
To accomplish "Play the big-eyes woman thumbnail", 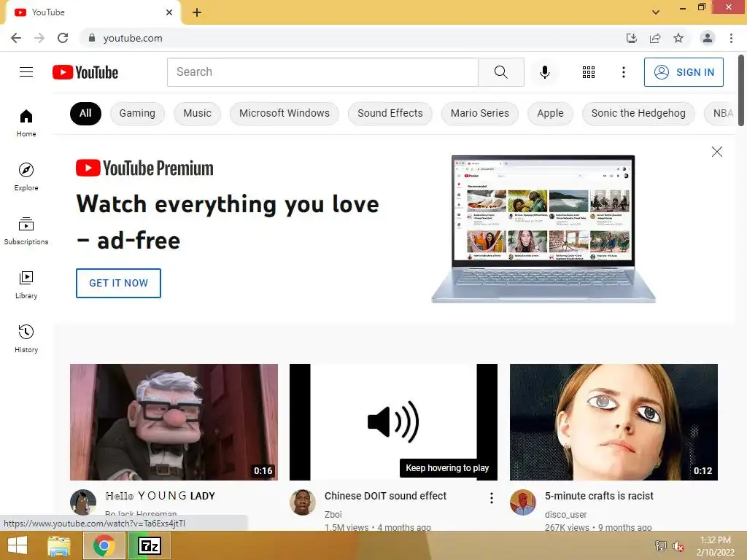I will (x=614, y=422).
